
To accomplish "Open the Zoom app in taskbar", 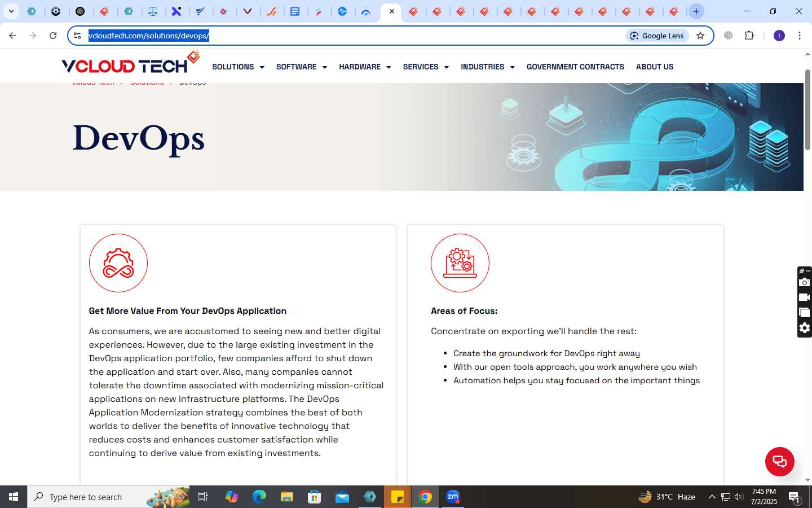I will point(453,497).
